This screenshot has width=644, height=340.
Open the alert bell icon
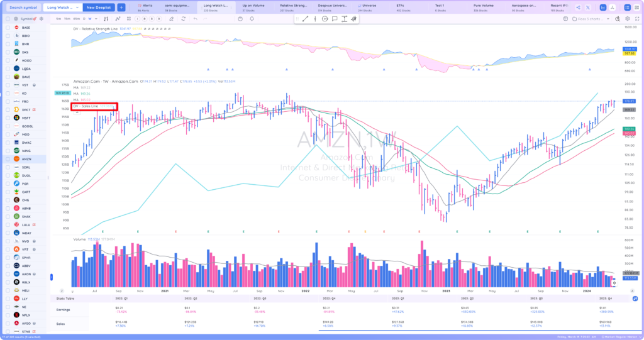coord(252,19)
